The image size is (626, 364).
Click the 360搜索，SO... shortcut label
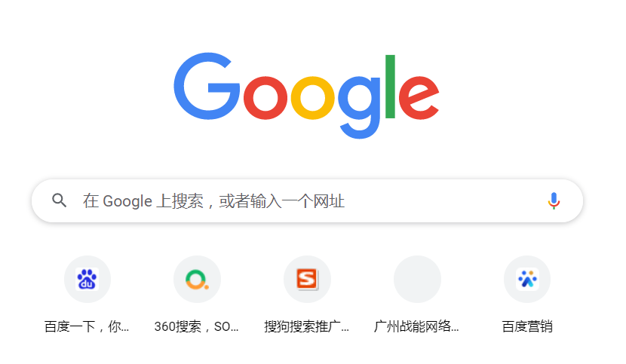tap(196, 326)
